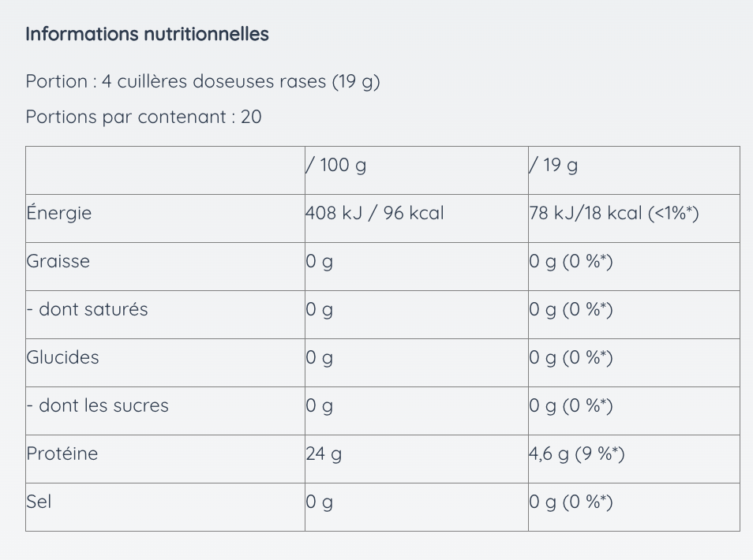Select the Glucides row label
753x560 pixels.
point(63,357)
